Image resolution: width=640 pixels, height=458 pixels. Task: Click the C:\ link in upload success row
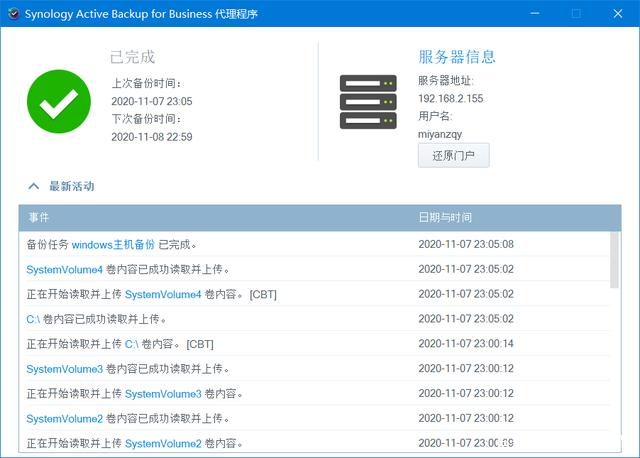pos(33,319)
